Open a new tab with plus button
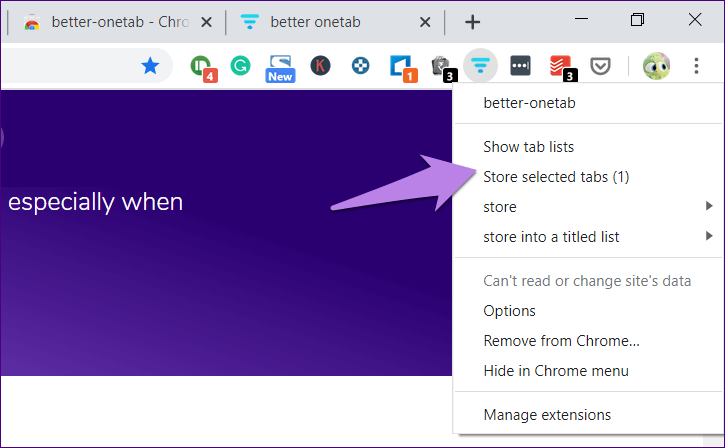This screenshot has width=725, height=448. 472,22
